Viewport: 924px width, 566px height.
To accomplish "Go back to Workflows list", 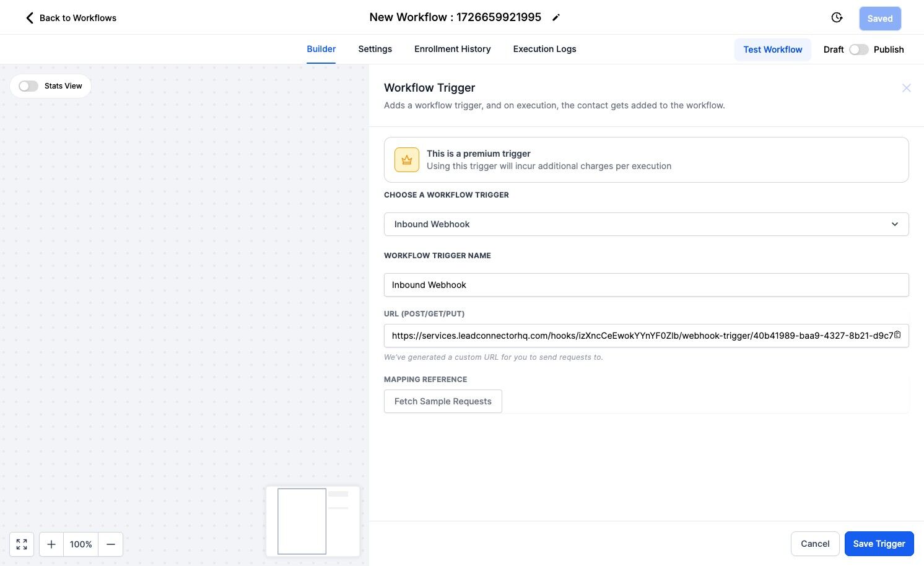I will tap(71, 18).
